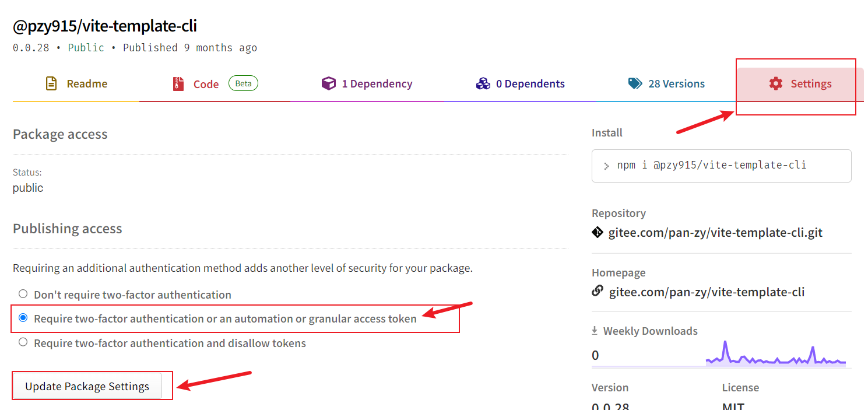
Task: Click the Beta badge on Code tab
Action: click(x=243, y=83)
